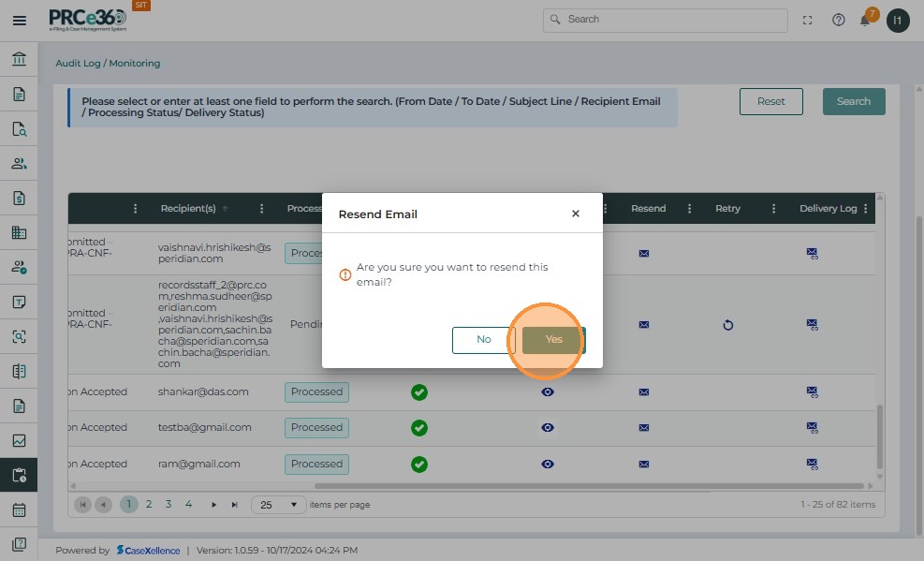This screenshot has width=924, height=561.
Task: Open the items per page dropdown
Action: [278, 505]
